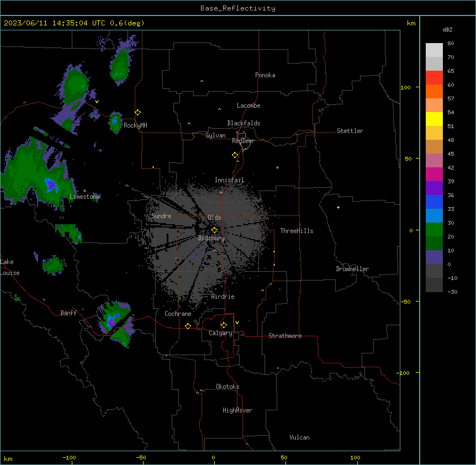476x465 pixels.
Task: Click the Airdrie city label
Action: tap(223, 297)
